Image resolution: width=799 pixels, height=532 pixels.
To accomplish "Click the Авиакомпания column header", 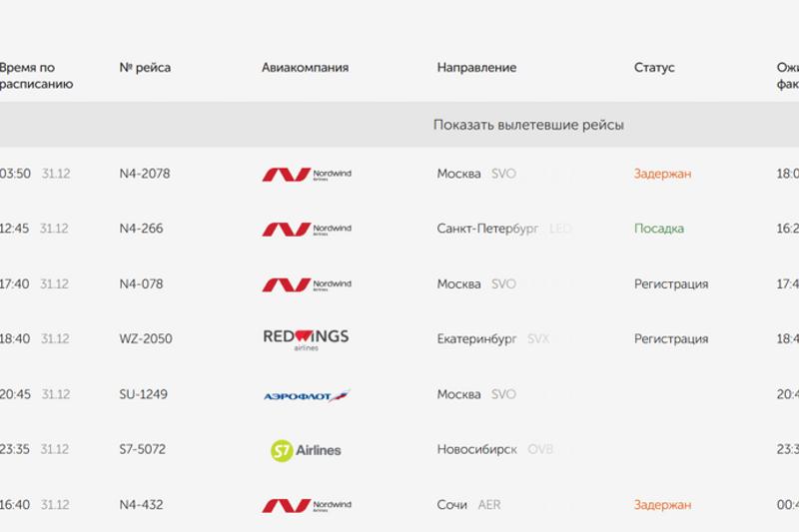I will coord(305,68).
